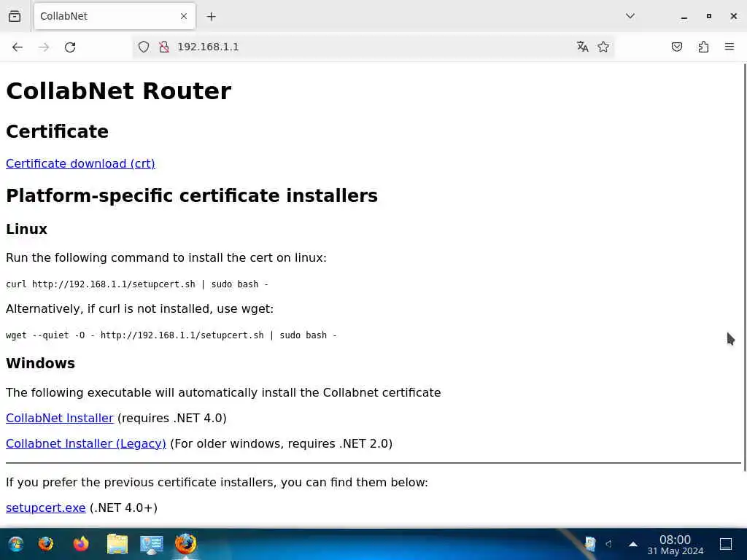Close the CollabNet tab
747x560 pixels.
pyautogui.click(x=184, y=16)
